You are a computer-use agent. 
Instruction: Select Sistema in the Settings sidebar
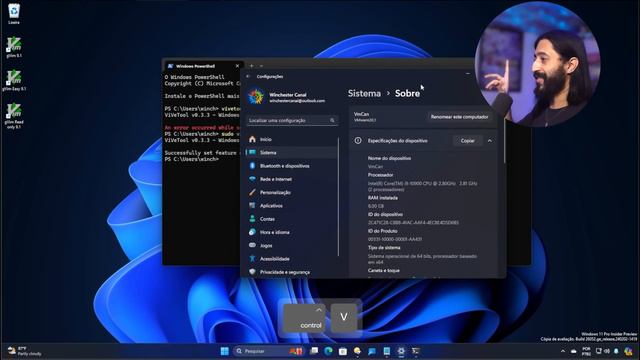click(292, 152)
